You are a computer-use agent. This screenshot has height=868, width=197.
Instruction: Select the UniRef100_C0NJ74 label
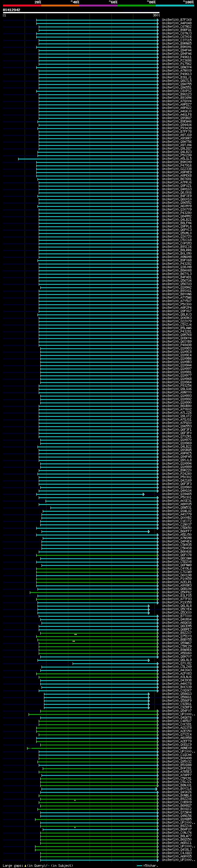click(176, 833)
